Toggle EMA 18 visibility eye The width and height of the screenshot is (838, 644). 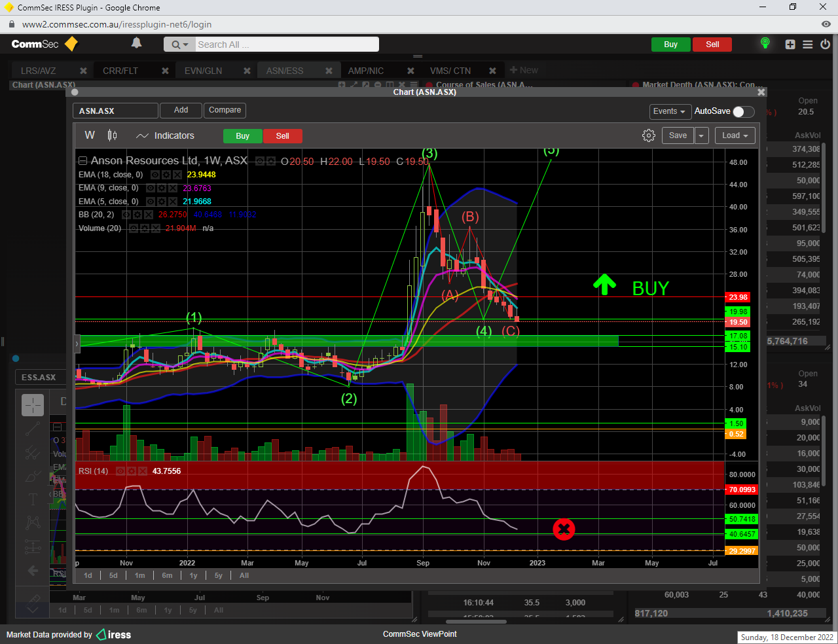click(155, 175)
